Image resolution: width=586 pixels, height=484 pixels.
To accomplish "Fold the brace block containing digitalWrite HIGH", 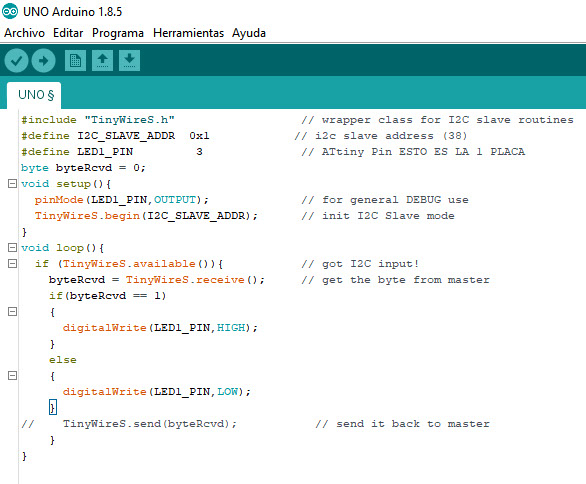I will [x=12, y=311].
